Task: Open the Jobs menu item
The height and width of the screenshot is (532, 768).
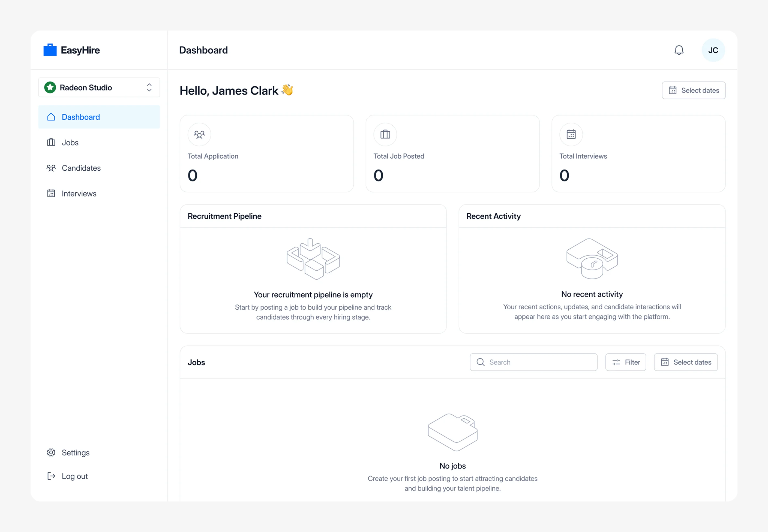Action: [99, 142]
